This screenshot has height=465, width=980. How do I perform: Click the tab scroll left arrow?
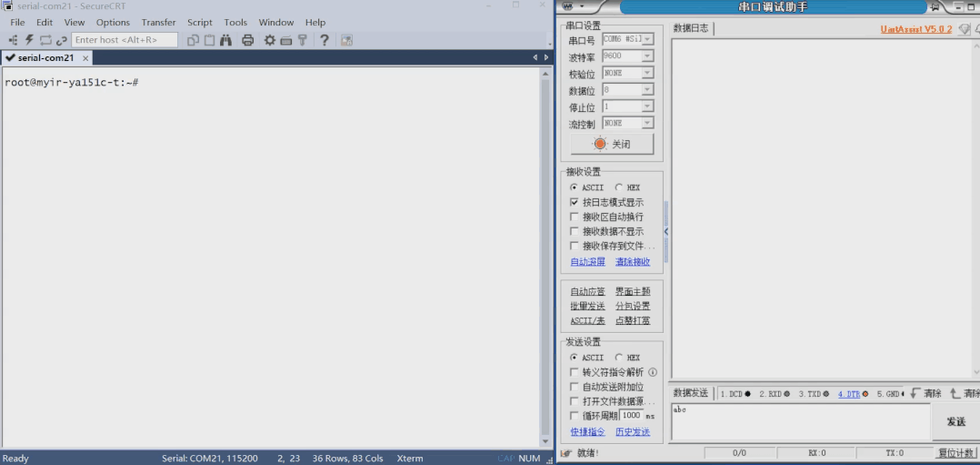click(x=535, y=57)
